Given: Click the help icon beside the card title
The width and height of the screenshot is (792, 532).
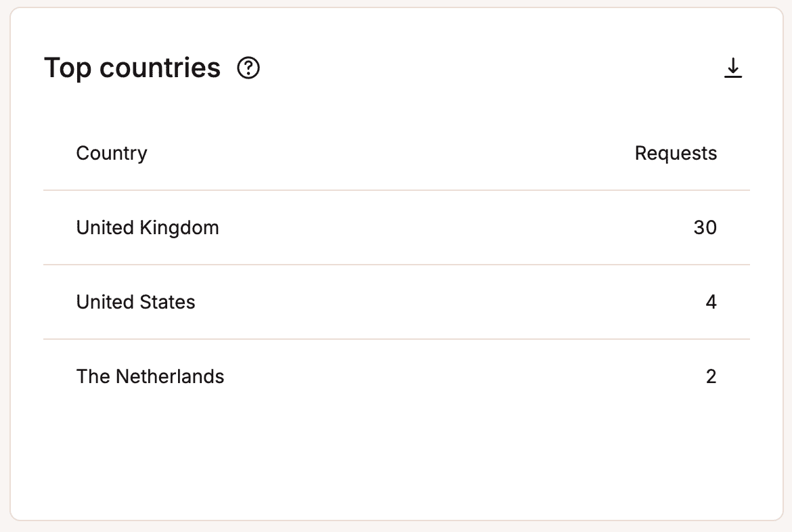Looking at the screenshot, I should pos(248,68).
